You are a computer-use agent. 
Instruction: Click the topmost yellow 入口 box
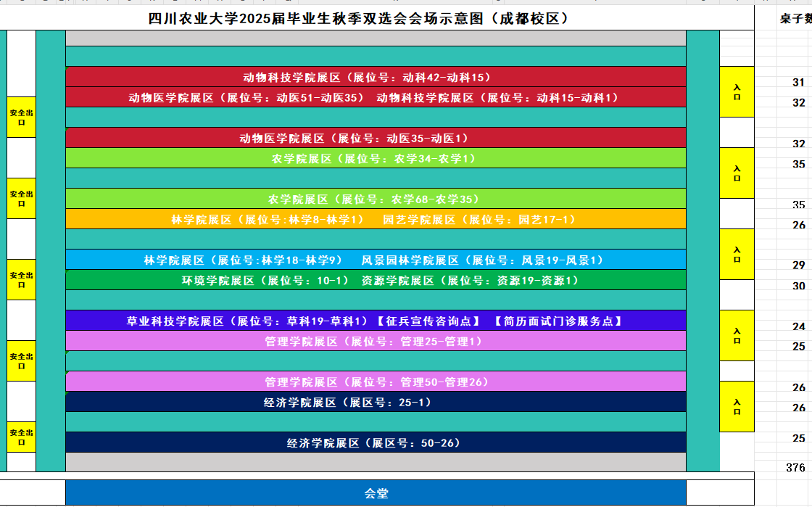[737, 91]
